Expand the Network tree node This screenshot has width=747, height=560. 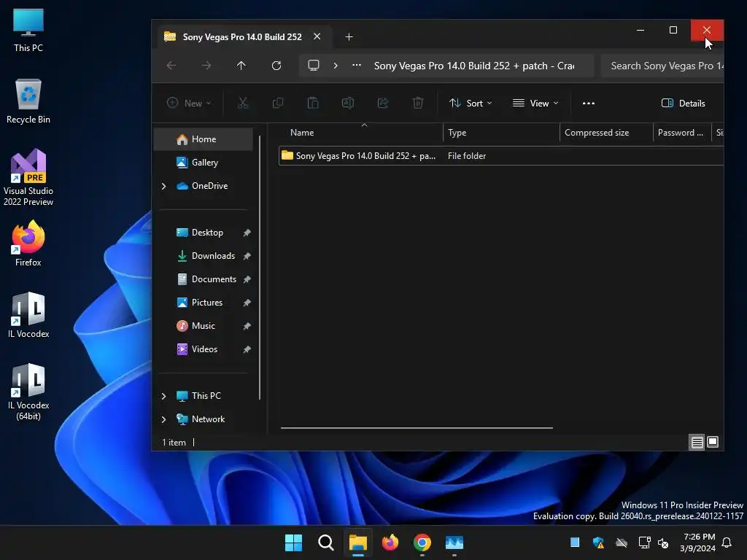(x=163, y=419)
